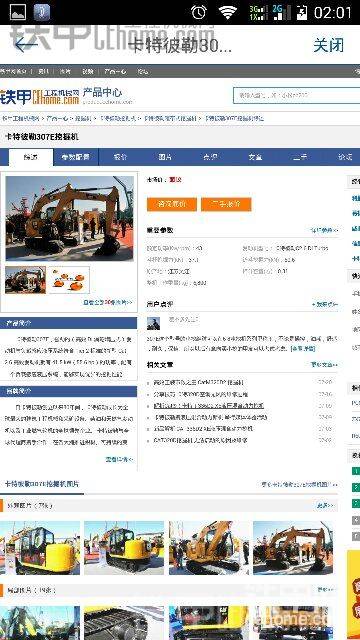
Task: Tap the 铁甲 Cthome.com site logo
Action: click(x=40, y=96)
